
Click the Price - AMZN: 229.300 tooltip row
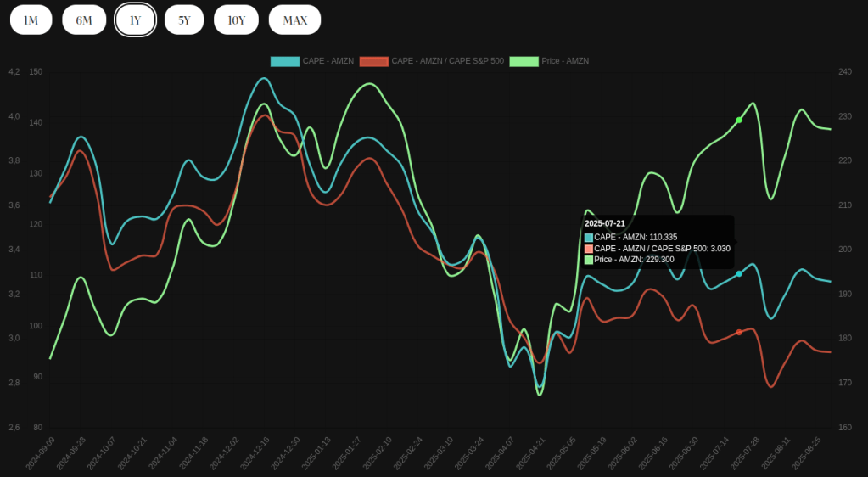coord(634,260)
